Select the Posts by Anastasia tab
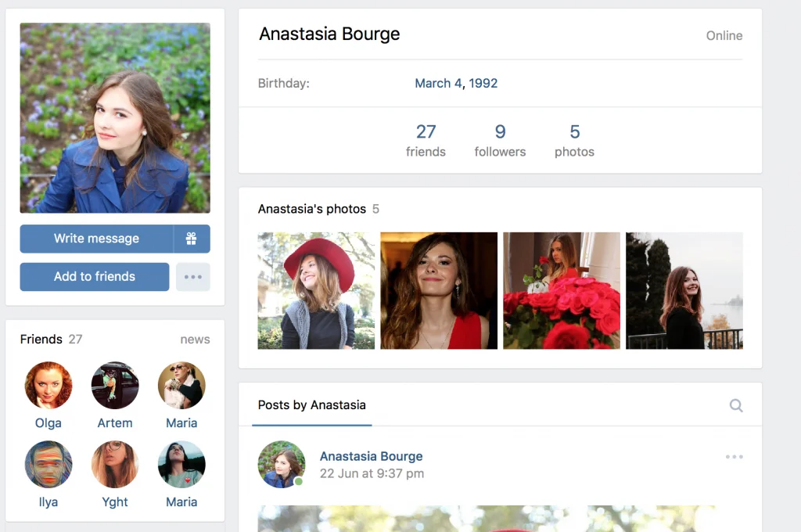The height and width of the screenshot is (532, 801). (311, 405)
